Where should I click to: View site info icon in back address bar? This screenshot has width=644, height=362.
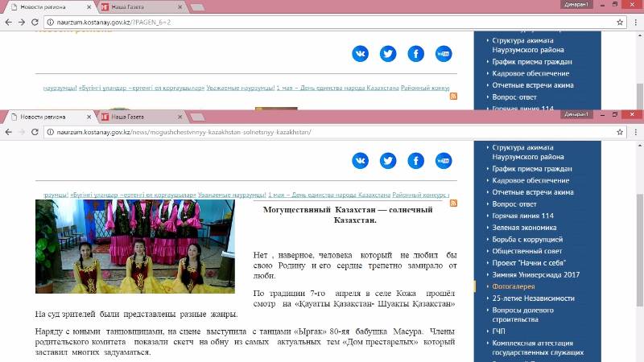coord(50,23)
